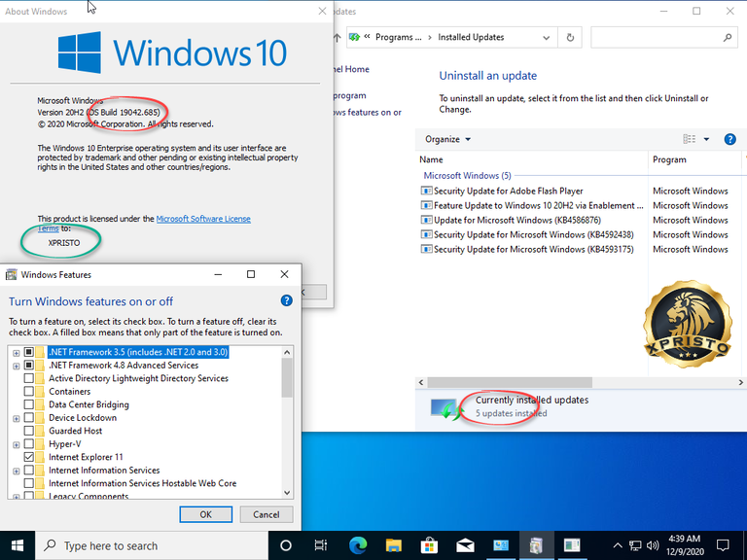Viewport: 747px width, 560px height.
Task: Uncheck Internet Explorer 11 feature
Action: (28, 457)
